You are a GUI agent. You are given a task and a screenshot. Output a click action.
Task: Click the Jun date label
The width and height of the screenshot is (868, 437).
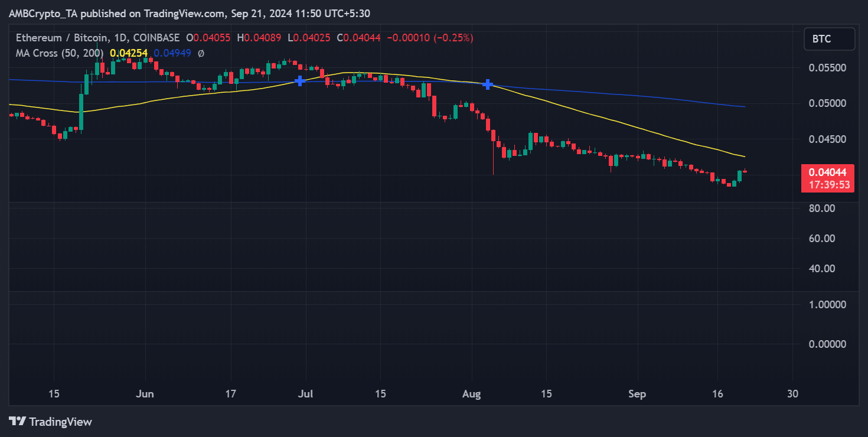[145, 394]
